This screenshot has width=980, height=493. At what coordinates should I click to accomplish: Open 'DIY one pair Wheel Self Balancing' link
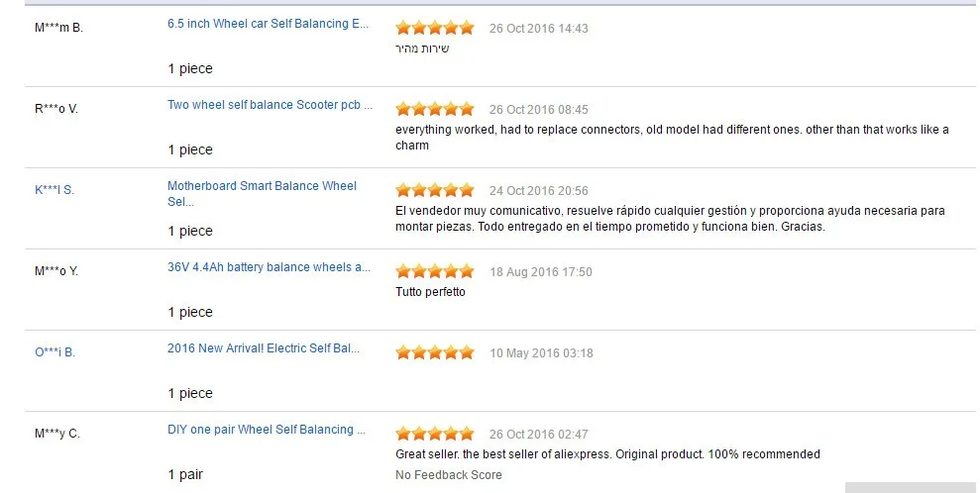point(267,430)
